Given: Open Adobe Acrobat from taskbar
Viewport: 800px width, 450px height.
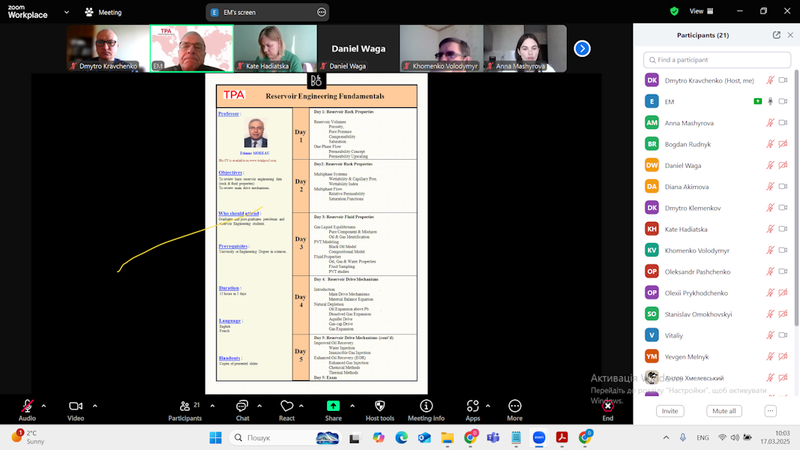Looking at the screenshot, I should [562, 438].
